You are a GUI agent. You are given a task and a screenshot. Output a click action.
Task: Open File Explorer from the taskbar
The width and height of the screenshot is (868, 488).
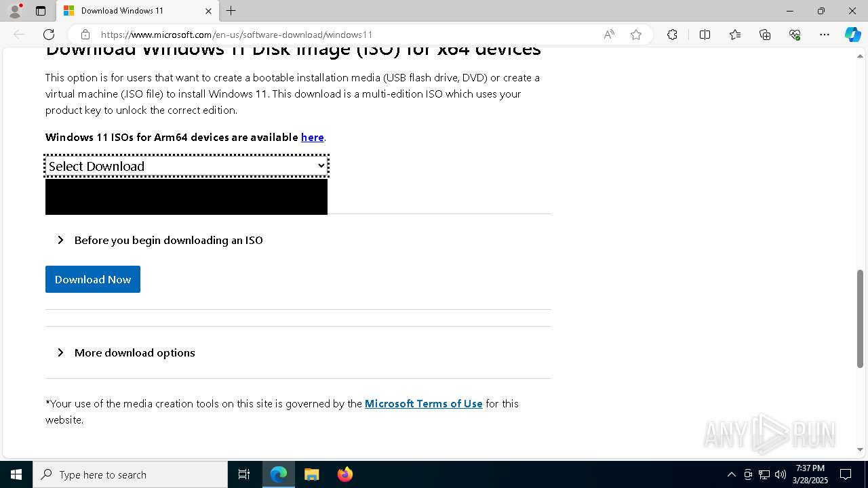pyautogui.click(x=311, y=474)
